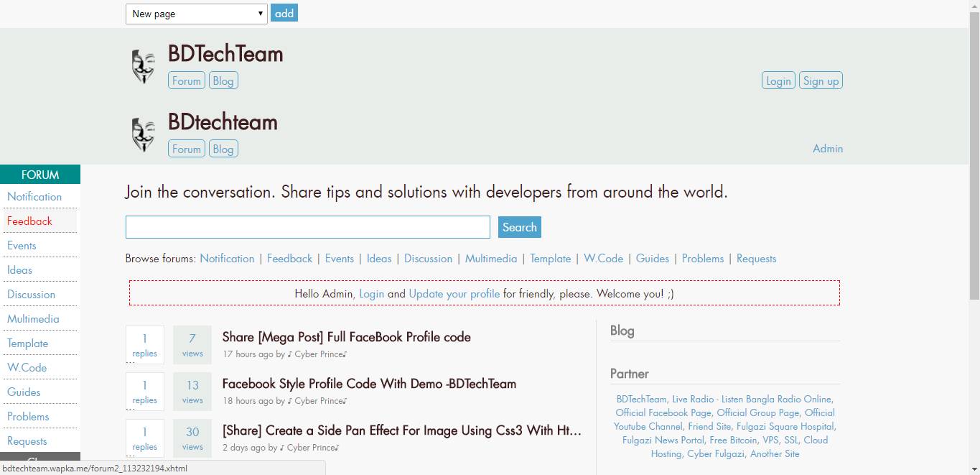Open Problems in Browse forums row

pyautogui.click(x=703, y=259)
